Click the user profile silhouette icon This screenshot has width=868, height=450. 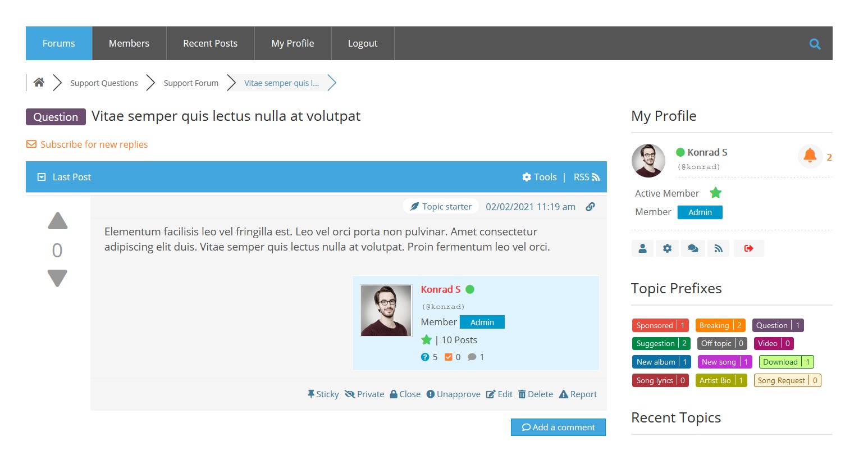pos(642,248)
